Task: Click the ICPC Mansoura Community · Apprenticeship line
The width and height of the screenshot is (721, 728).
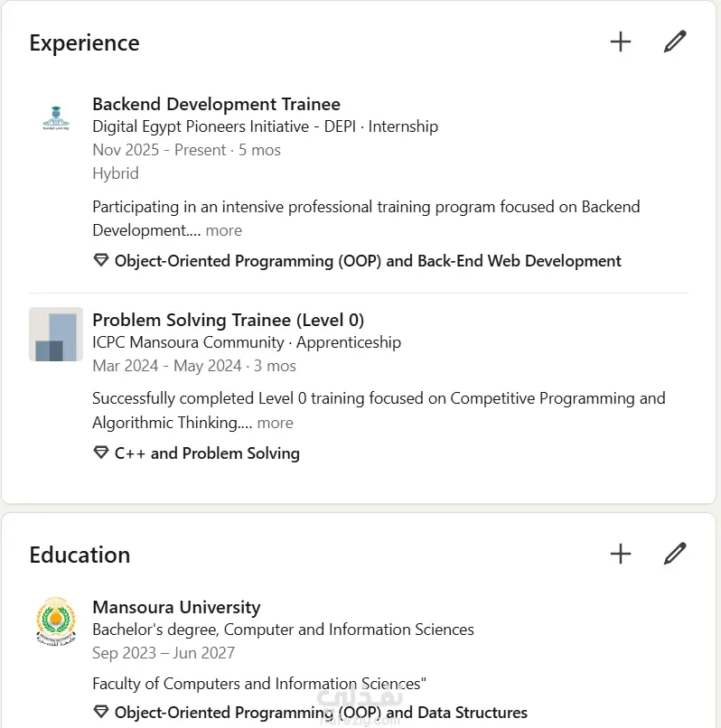Action: [247, 342]
